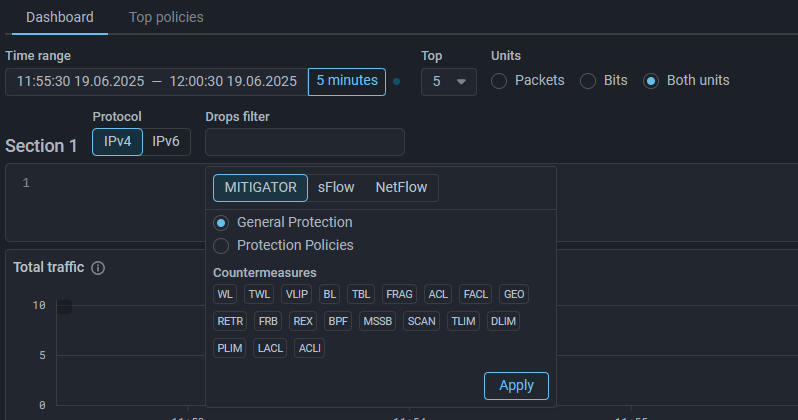Choose the Protection Policies radio option
The image size is (798, 420).
point(221,245)
